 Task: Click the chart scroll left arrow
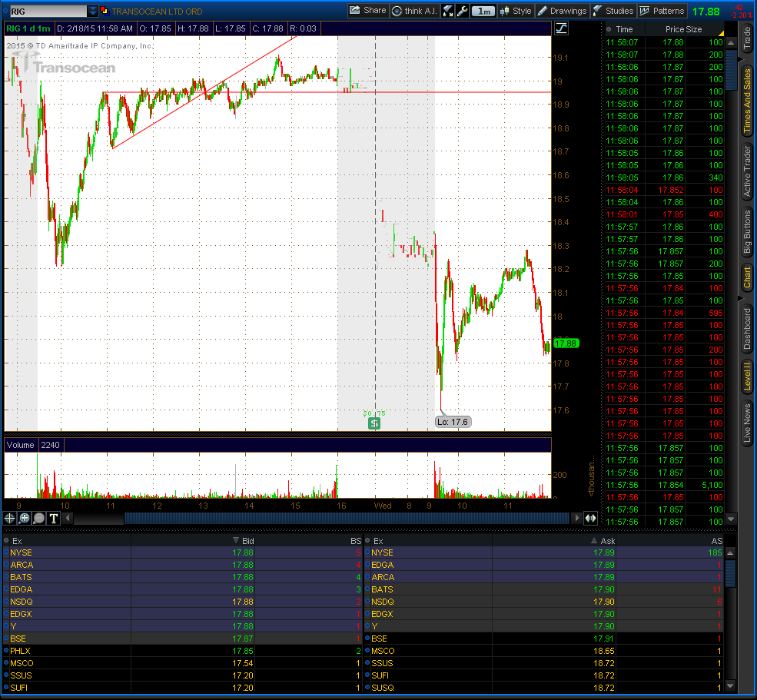[68, 518]
